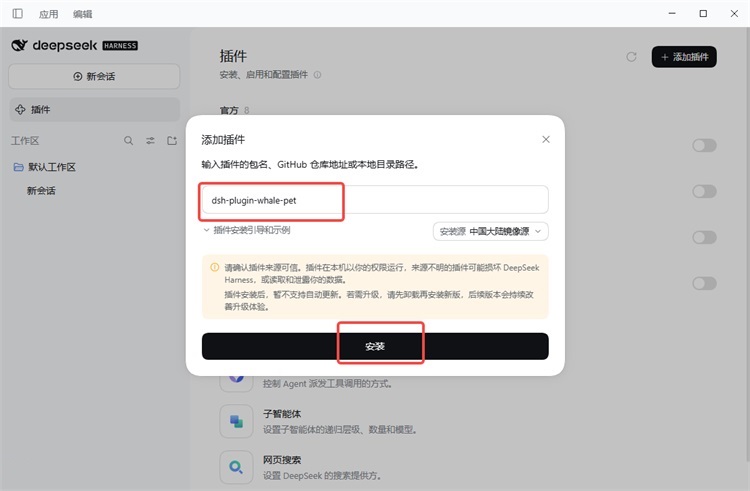This screenshot has width=750, height=491.
Task: Close the 添加插件 dialog
Action: [x=546, y=139]
